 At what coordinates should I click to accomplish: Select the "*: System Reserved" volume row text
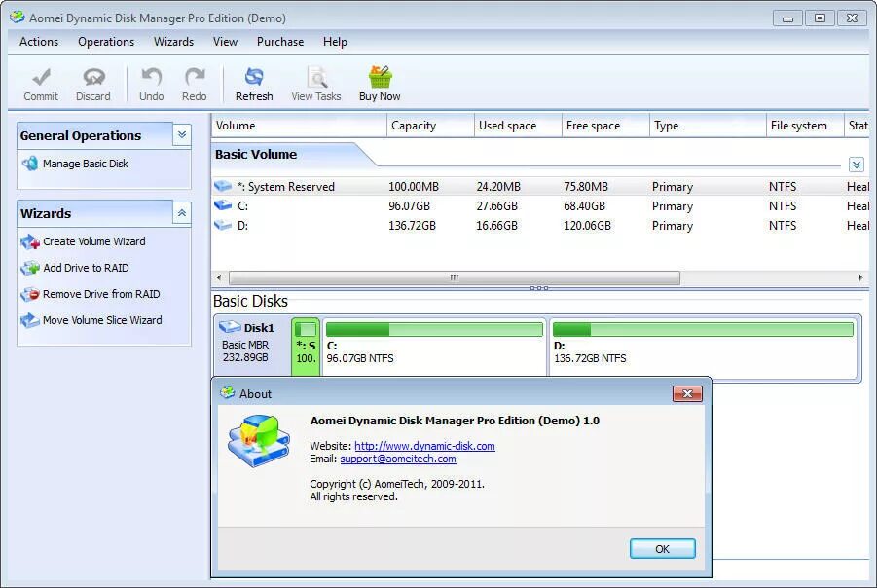[x=286, y=186]
